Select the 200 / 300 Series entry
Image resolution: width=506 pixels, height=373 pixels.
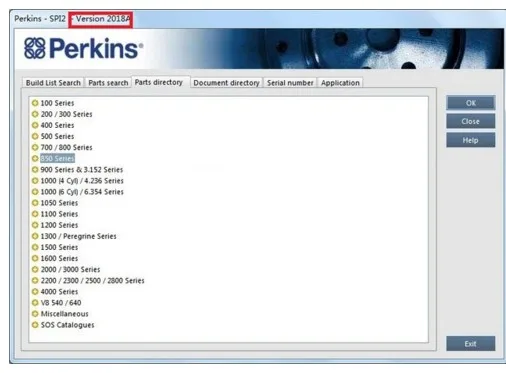[x=66, y=114]
